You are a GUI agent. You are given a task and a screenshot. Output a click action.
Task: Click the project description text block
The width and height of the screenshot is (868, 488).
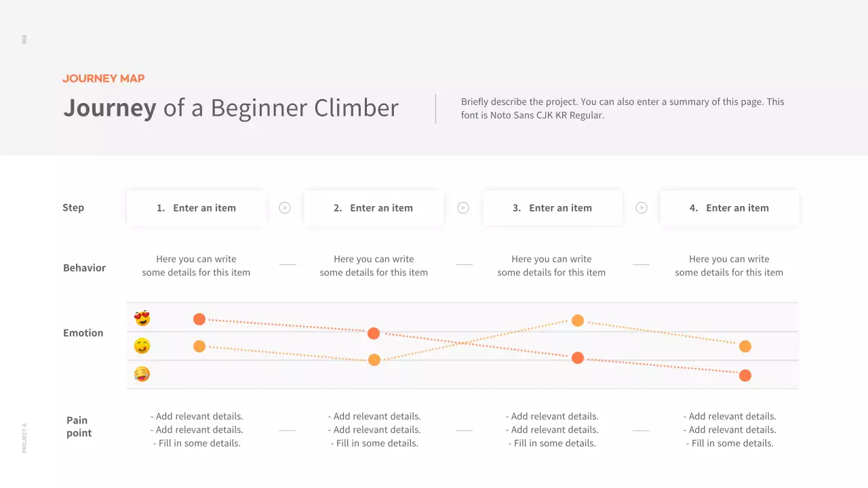click(x=623, y=108)
